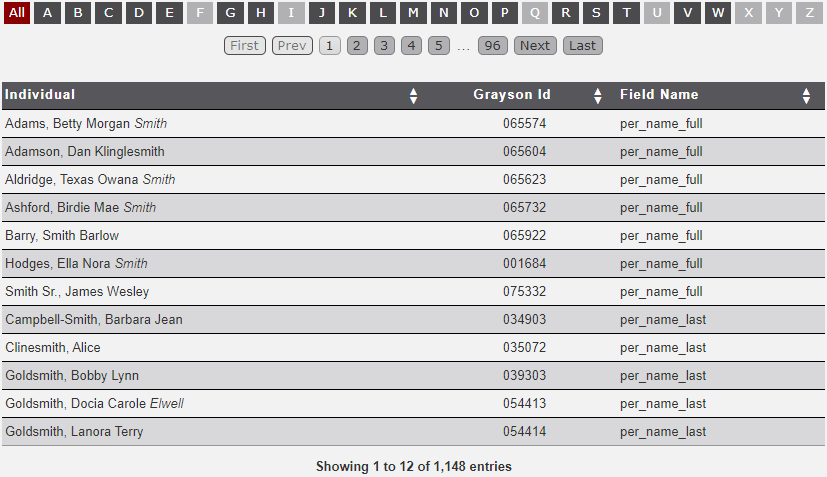Filter names by letter G
The image size is (827, 477).
point(230,13)
